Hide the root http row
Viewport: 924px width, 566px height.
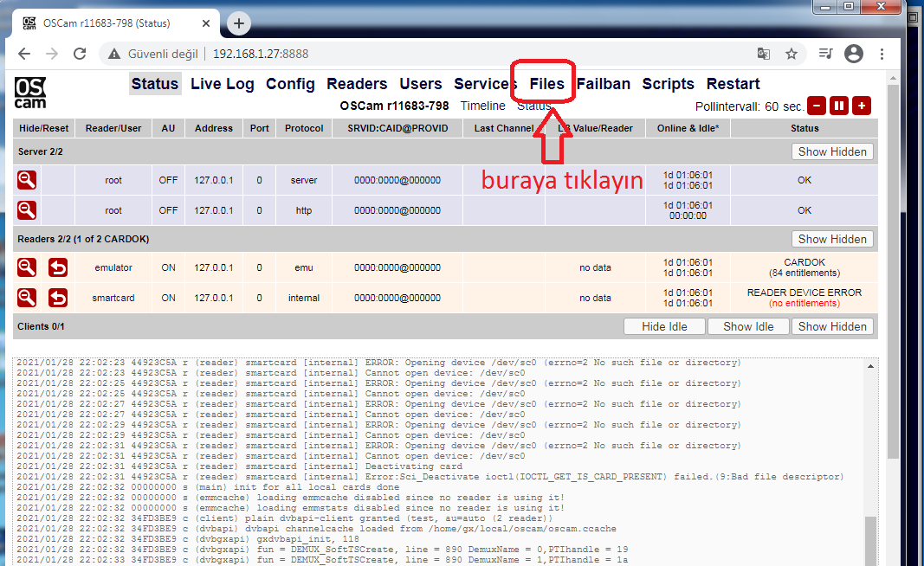27,210
